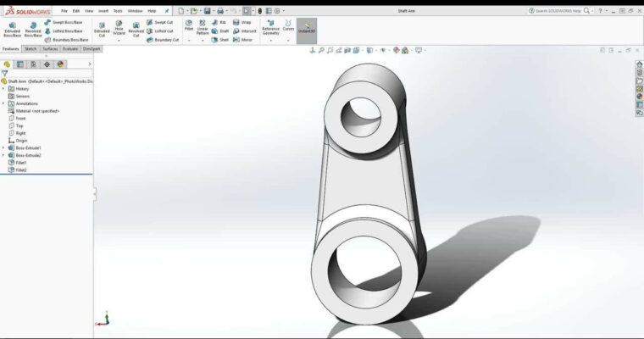Expand the History folder in tree

pos(3,89)
